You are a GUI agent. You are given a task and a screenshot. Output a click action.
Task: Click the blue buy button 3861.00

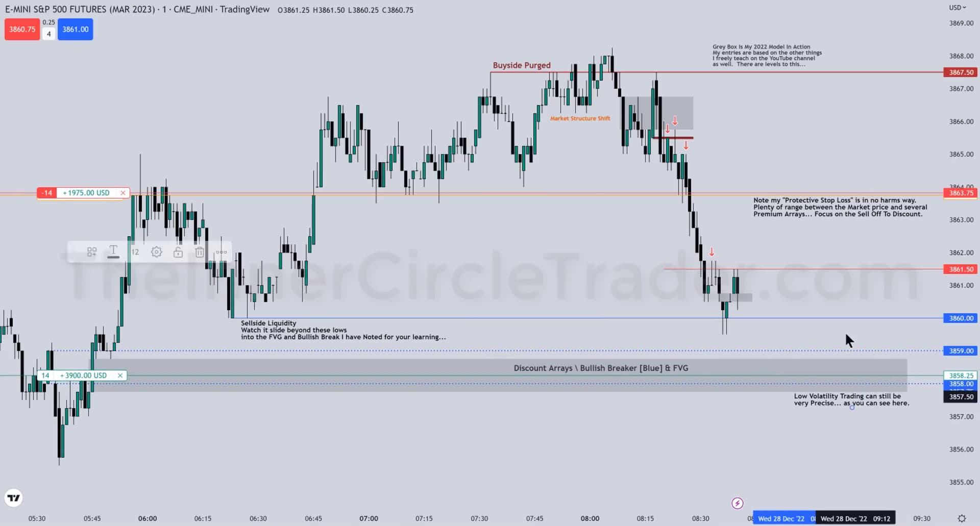(76, 29)
